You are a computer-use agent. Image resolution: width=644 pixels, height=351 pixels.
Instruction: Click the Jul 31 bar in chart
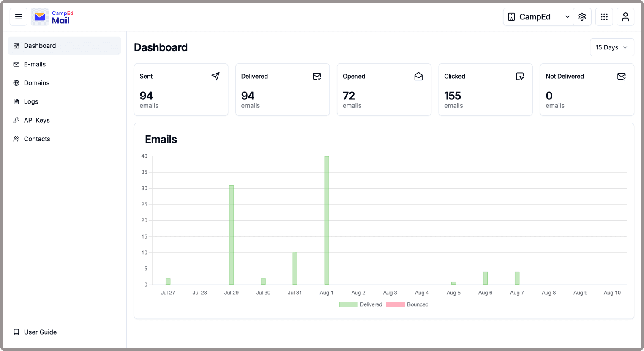[x=295, y=269]
